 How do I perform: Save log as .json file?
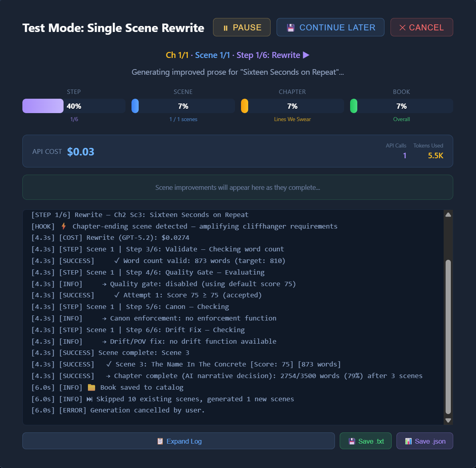(x=425, y=441)
